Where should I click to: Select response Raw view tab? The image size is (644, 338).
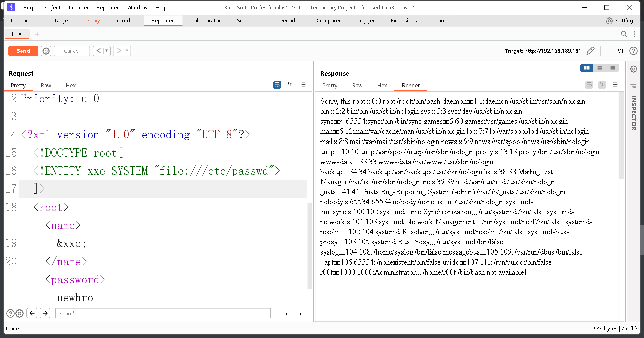[x=357, y=86]
